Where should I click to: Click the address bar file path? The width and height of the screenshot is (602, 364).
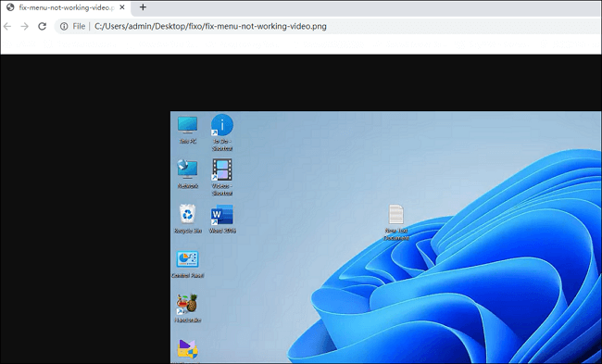point(210,27)
